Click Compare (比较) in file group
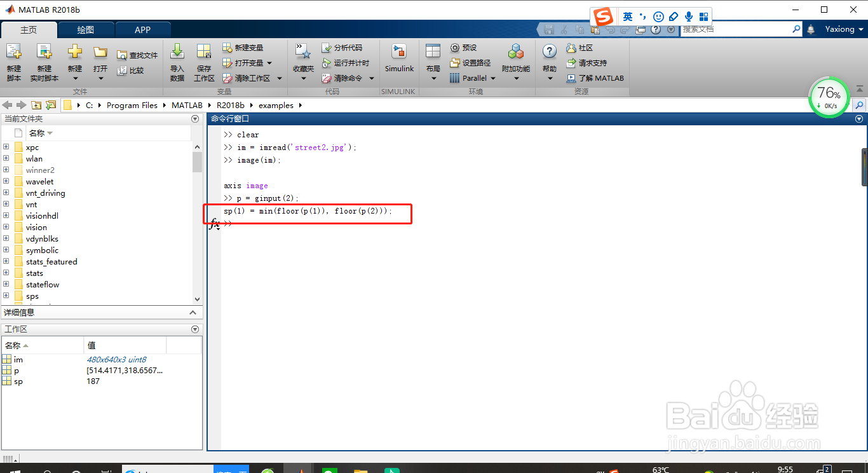 point(131,71)
